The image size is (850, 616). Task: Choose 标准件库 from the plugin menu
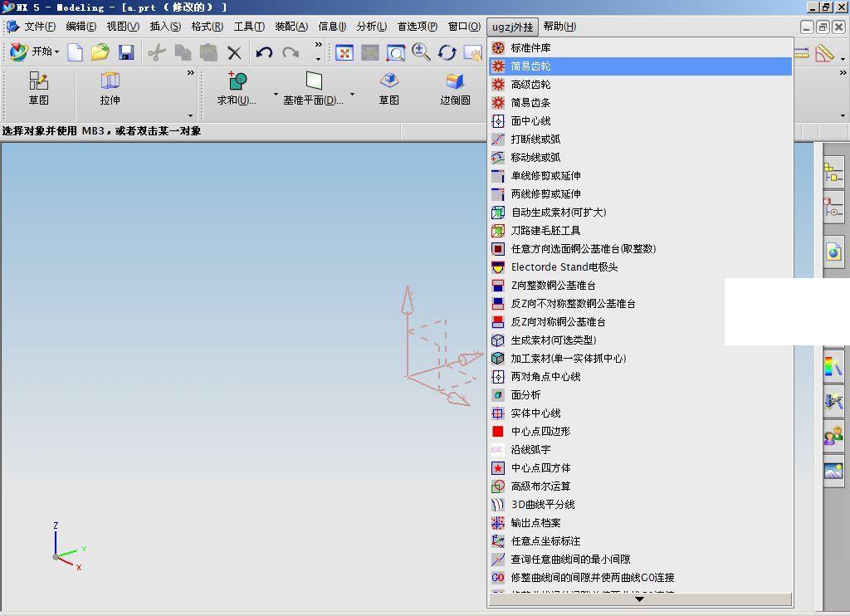pyautogui.click(x=640, y=47)
